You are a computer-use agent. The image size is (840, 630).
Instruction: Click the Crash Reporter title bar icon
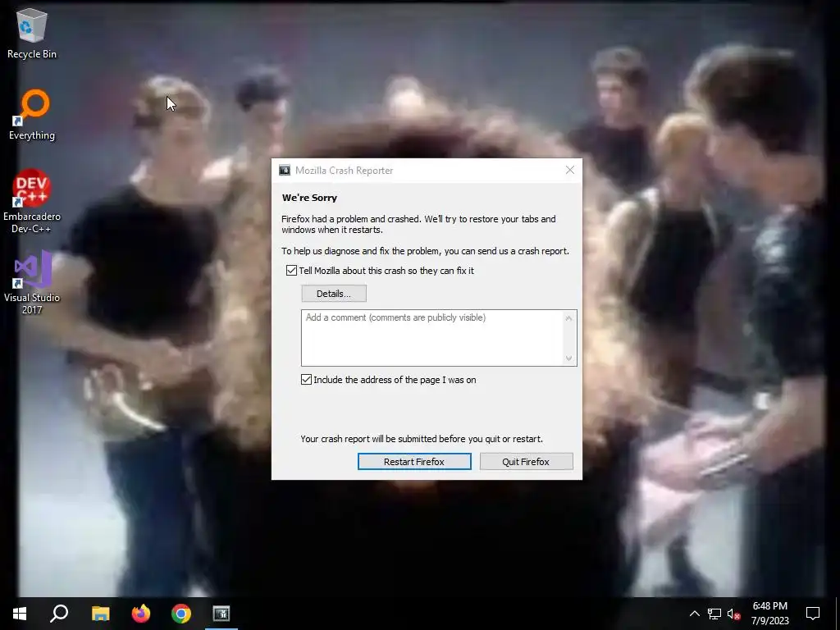click(x=285, y=171)
